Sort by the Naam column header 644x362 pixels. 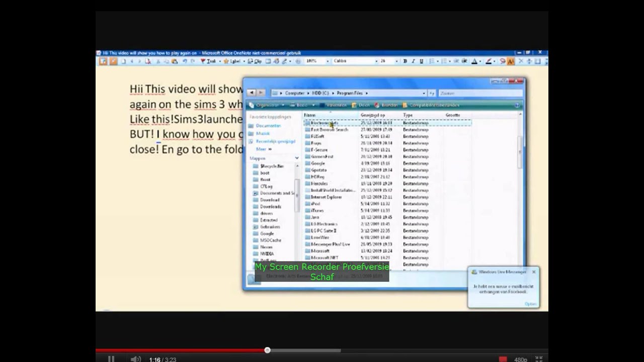331,115
